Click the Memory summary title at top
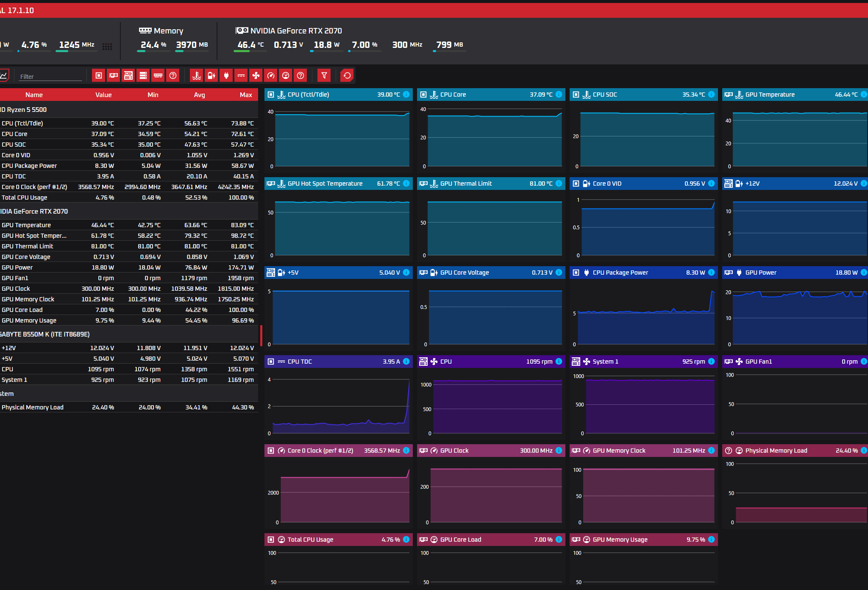 (169, 31)
